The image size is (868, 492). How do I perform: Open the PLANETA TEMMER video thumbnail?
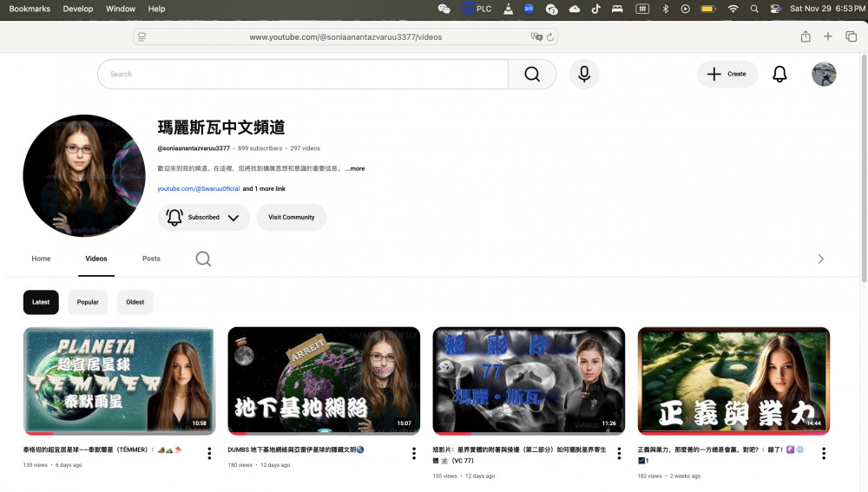point(119,379)
